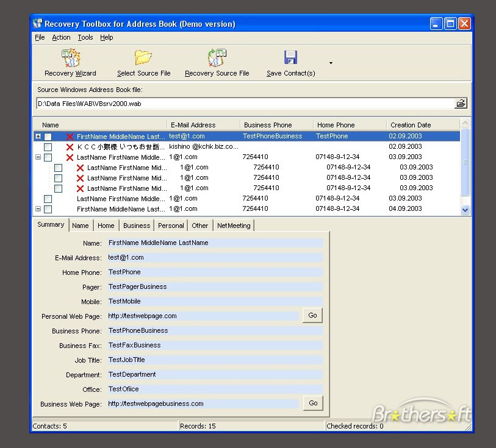Sort by the Home Phone column header
Screen dimensions: 496x448
point(350,125)
